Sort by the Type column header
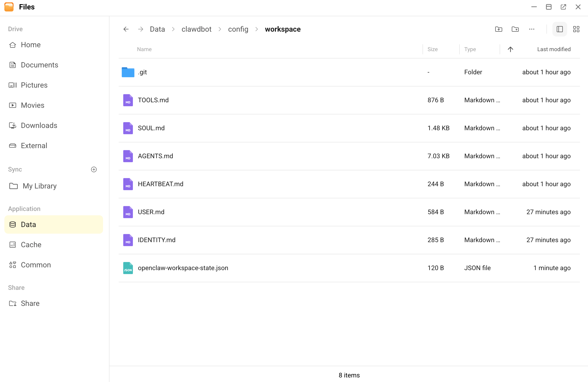 [x=470, y=49]
